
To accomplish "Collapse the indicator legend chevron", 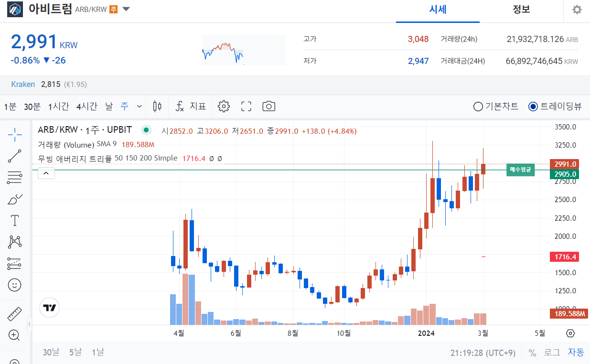I will pyautogui.click(x=46, y=173).
